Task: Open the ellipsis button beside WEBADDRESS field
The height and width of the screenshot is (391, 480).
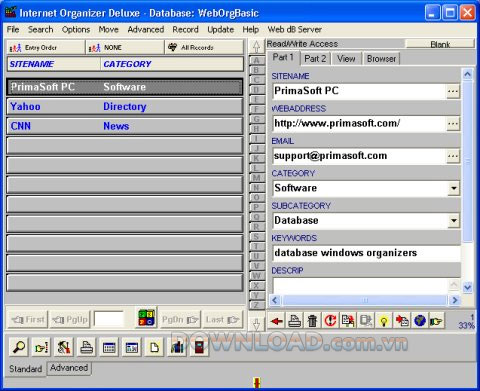Action: coord(453,124)
